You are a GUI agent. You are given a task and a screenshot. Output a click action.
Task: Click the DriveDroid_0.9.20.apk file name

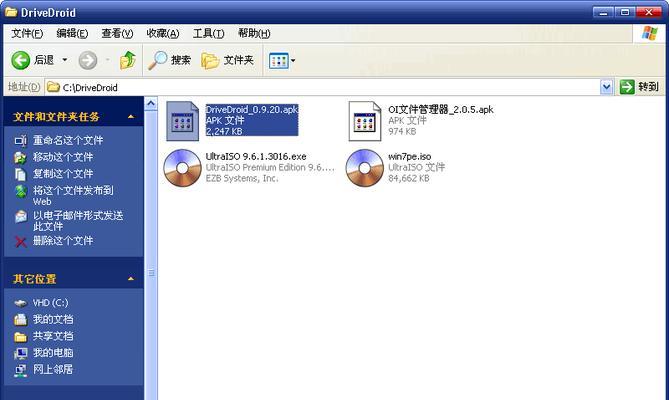pyautogui.click(x=252, y=110)
